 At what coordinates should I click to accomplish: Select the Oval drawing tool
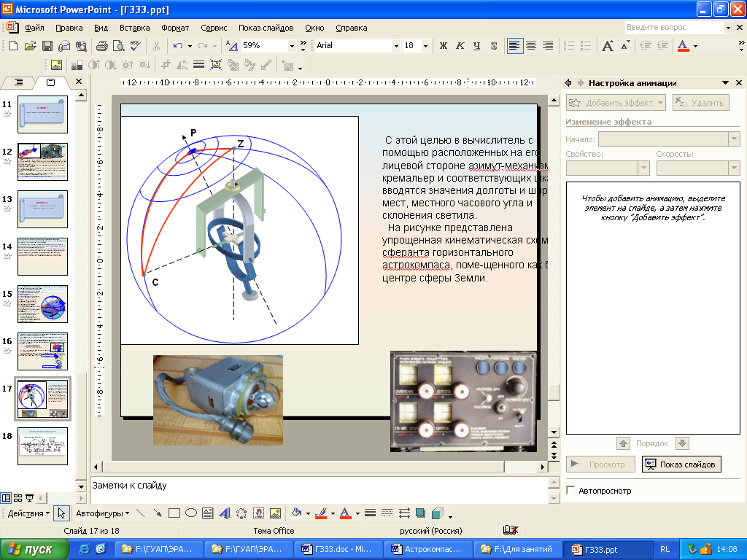191,513
